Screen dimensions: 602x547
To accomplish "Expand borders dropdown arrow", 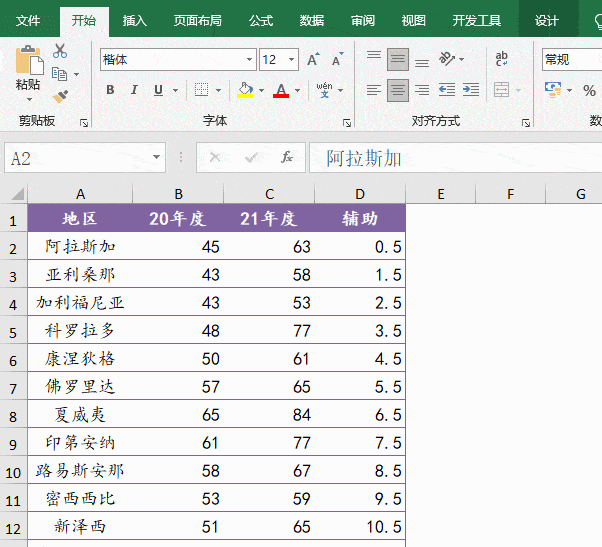I will pos(218,90).
